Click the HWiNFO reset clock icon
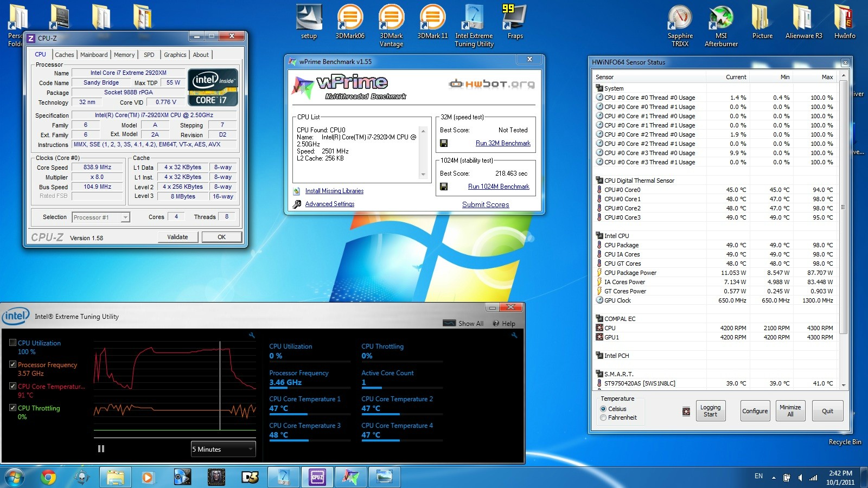The height and width of the screenshot is (488, 868). 686,412
